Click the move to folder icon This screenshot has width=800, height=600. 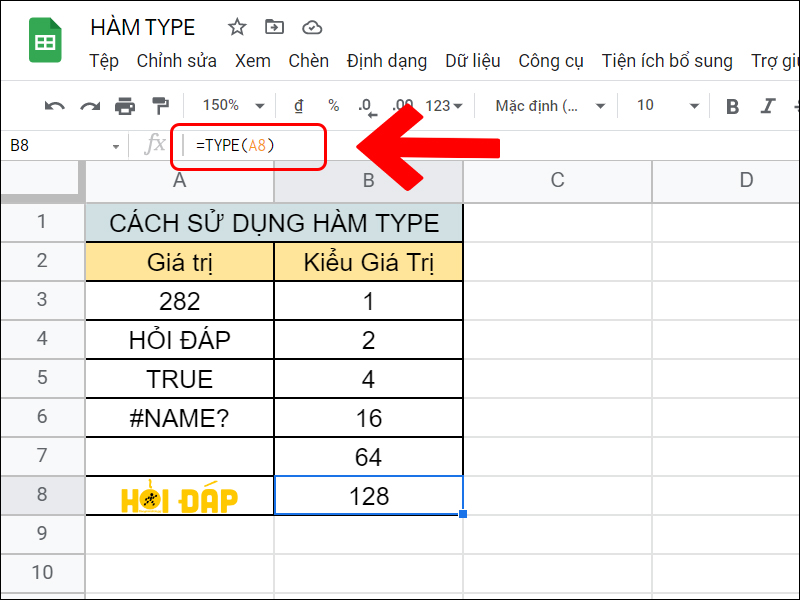(274, 27)
